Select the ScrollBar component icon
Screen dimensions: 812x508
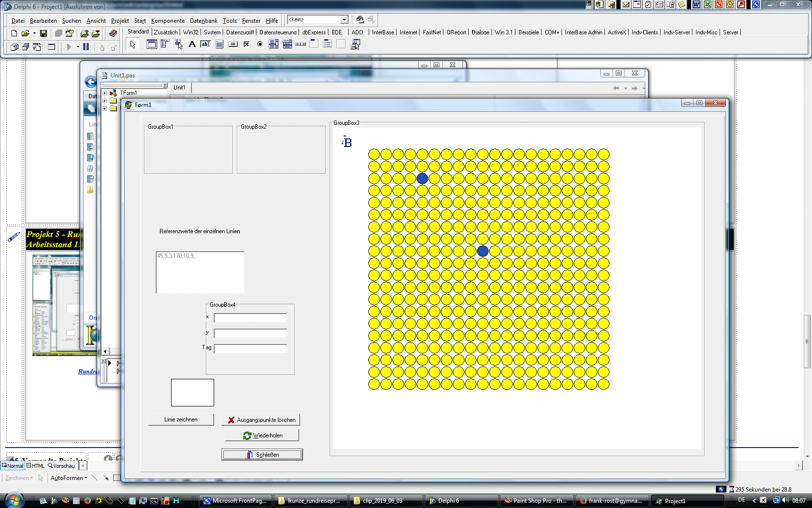point(301,44)
